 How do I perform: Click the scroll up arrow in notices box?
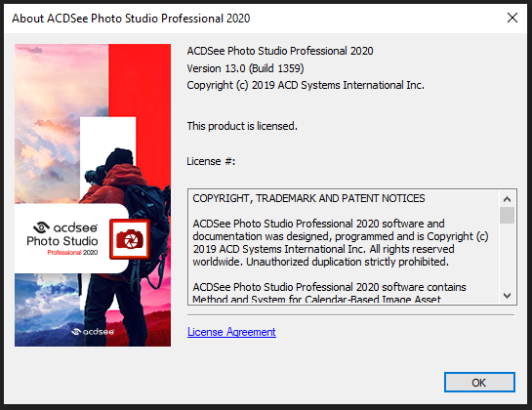pyautogui.click(x=507, y=199)
